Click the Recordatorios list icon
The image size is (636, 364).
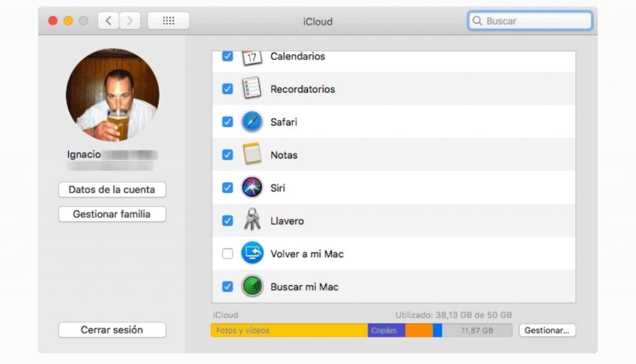coord(252,88)
